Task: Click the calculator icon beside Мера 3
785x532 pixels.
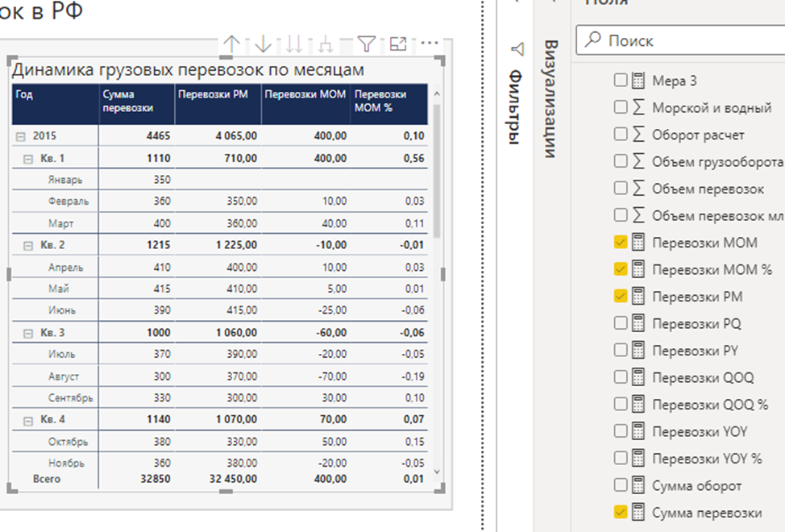Action: (x=638, y=81)
